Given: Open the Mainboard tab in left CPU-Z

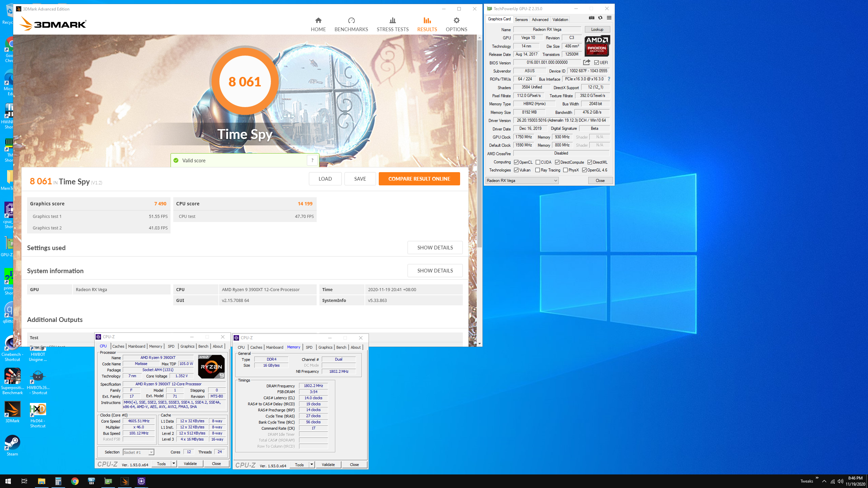Looking at the screenshot, I should click(x=137, y=346).
